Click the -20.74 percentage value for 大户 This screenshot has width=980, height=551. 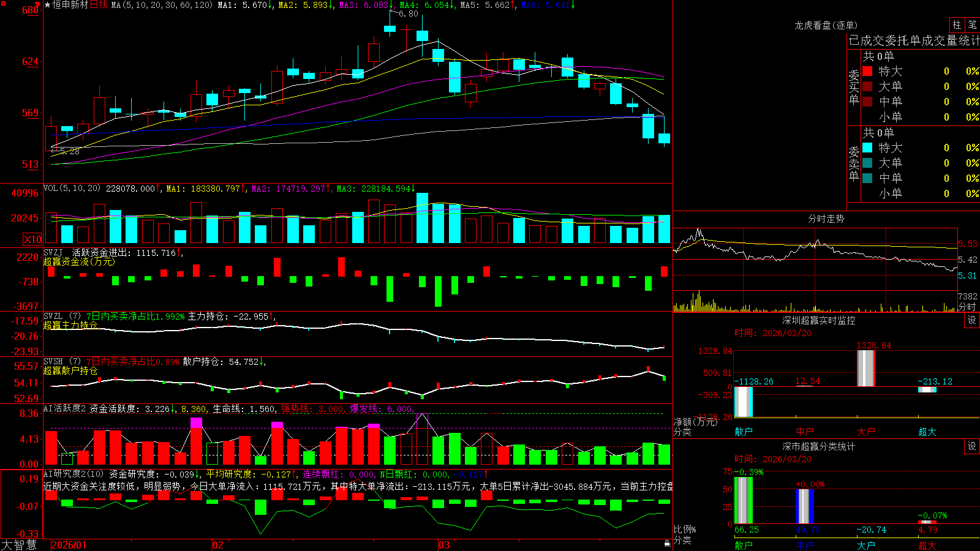[x=871, y=530]
